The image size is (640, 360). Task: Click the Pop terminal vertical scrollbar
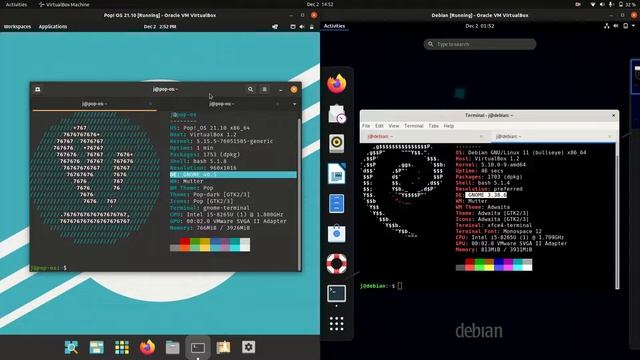[299, 194]
